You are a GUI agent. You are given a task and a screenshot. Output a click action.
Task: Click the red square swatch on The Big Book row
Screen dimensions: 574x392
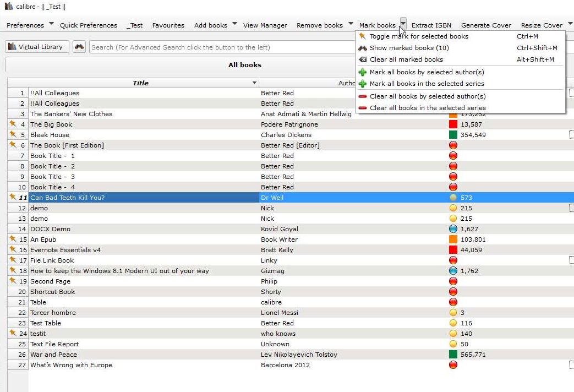click(453, 124)
